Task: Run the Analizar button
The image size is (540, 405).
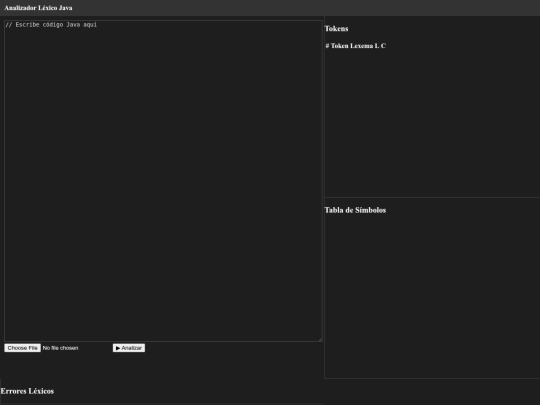Action: (129, 348)
